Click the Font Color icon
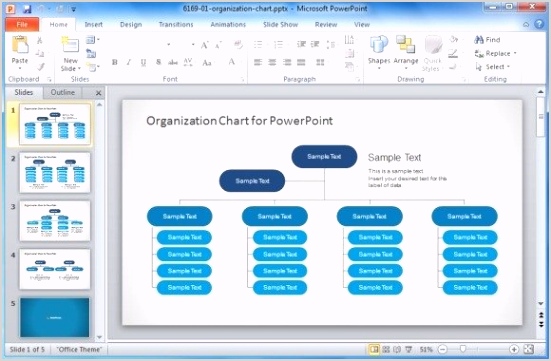Screen dimensions: 551x361 pyautogui.click(x=232, y=62)
